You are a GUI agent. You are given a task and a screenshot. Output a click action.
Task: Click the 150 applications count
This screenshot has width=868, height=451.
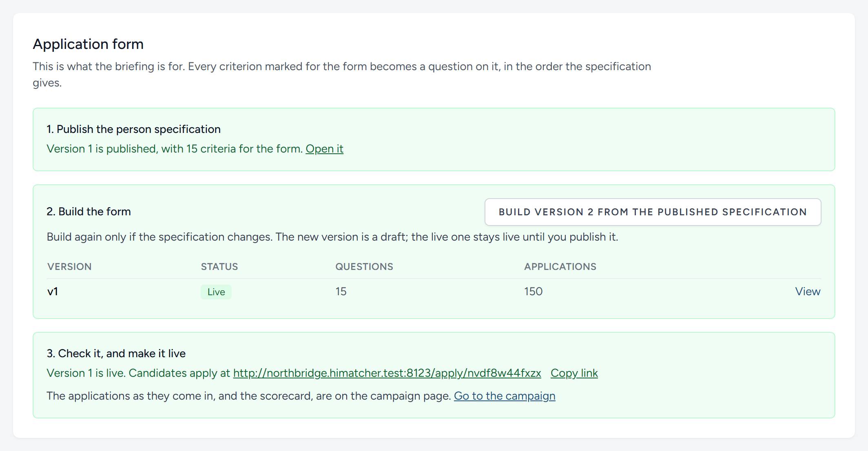click(x=533, y=292)
